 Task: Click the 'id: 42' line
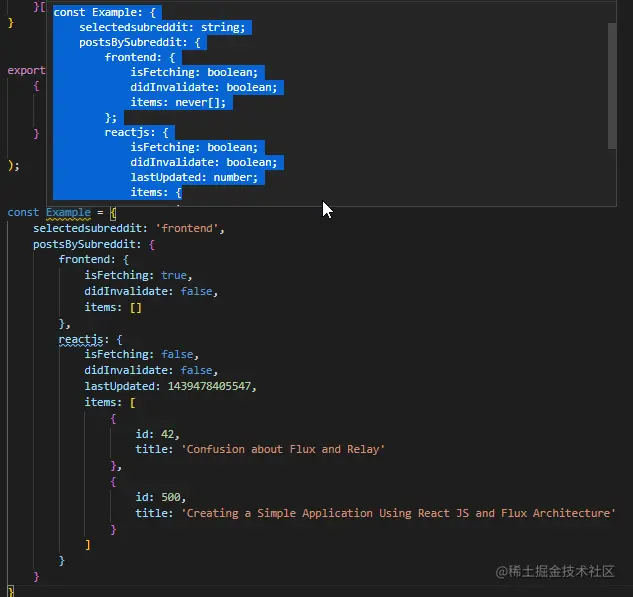point(157,434)
